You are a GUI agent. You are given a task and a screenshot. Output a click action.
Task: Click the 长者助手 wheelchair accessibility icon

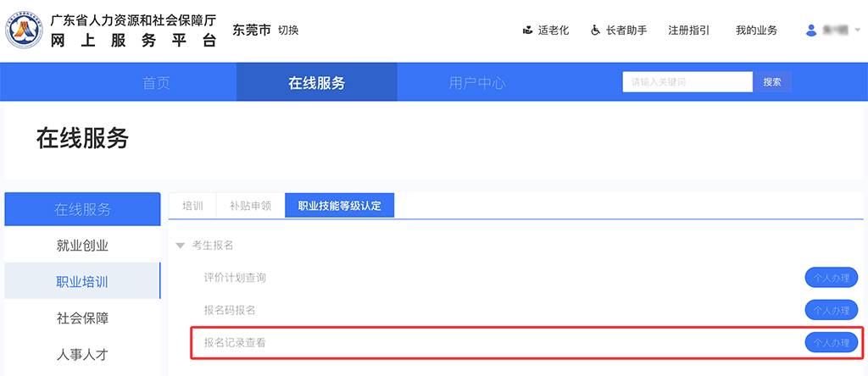(596, 30)
